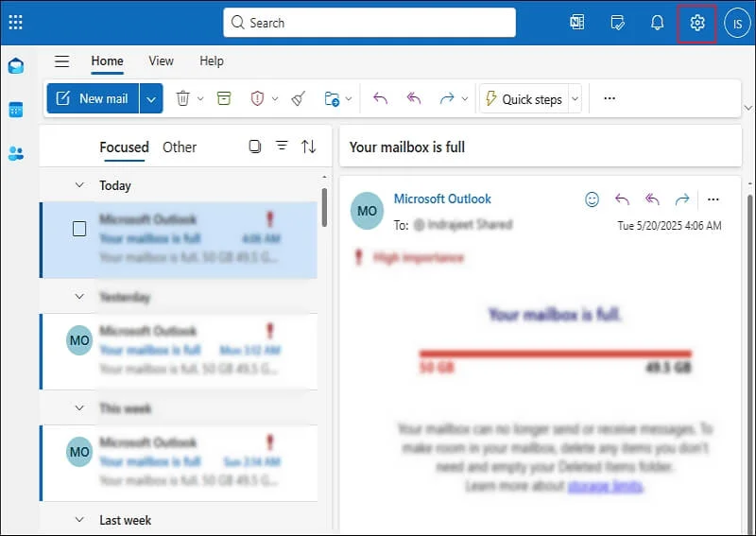Click the Your mailbox is full subject header

click(407, 147)
